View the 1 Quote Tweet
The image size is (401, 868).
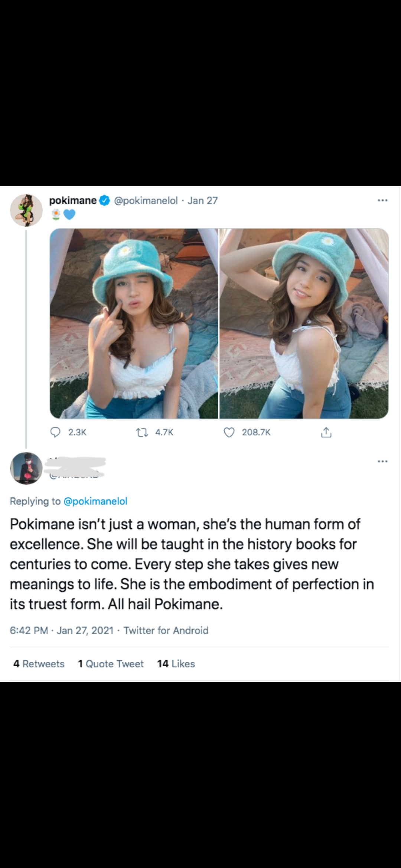111,664
